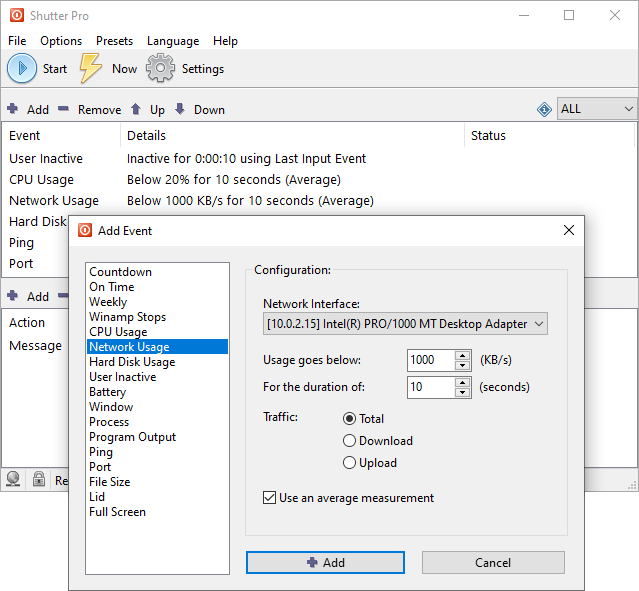This screenshot has height=591, width=639.
Task: Select Battery in the event list
Action: 157,392
